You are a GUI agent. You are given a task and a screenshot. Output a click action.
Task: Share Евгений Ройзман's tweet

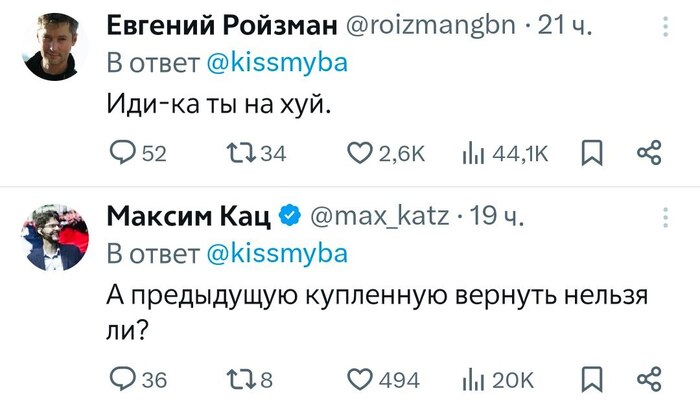(649, 152)
